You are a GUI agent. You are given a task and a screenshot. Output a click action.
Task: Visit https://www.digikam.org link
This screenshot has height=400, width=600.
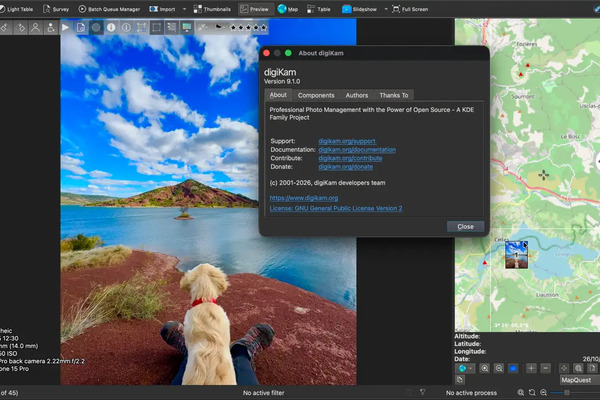[304, 198]
